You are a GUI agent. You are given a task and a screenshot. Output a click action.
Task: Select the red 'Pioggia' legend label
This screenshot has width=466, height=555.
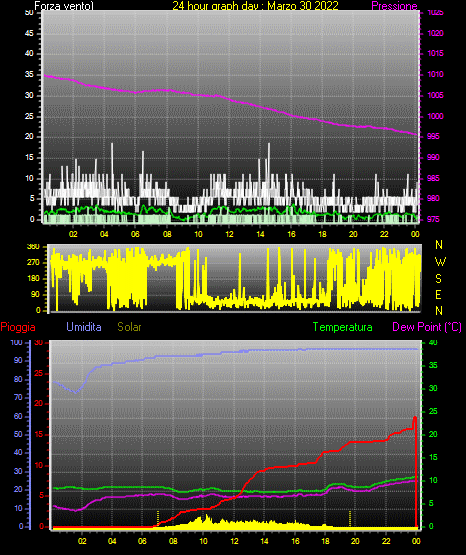click(x=18, y=327)
